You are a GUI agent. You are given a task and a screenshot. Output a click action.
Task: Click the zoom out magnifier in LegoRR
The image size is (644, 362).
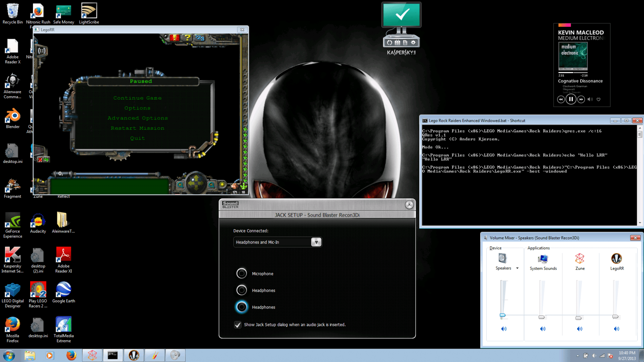pyautogui.click(x=212, y=185)
